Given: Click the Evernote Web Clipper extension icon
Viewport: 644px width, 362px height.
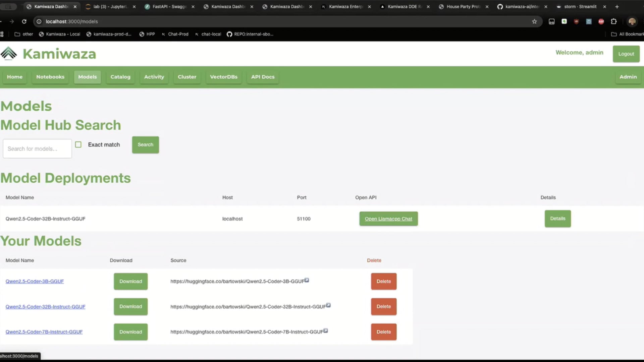Looking at the screenshot, I should (564, 21).
